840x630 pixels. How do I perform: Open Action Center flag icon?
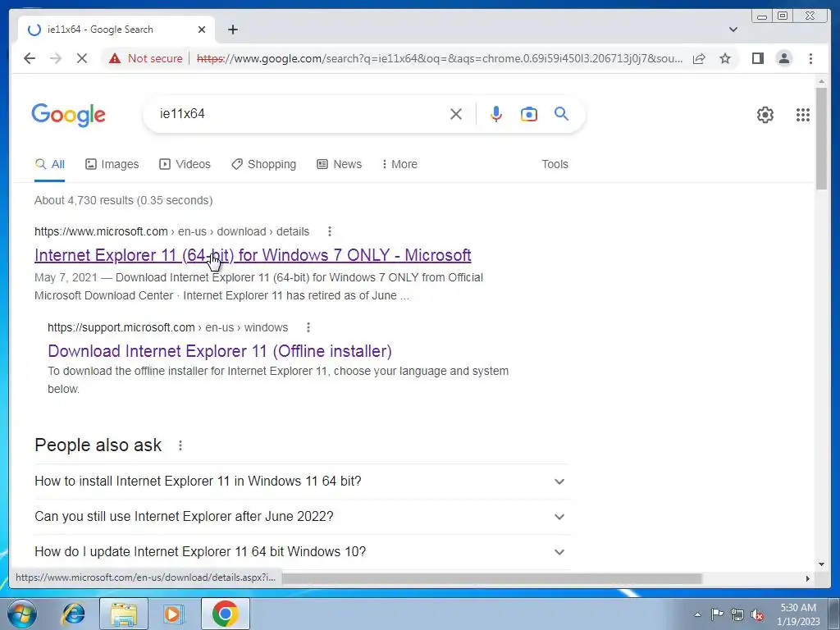pos(717,614)
